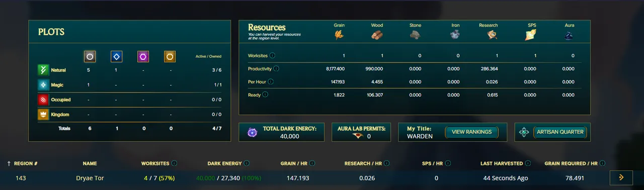Click region number 143 in the table
Viewport: 644px width, 190px height.
[21, 178]
